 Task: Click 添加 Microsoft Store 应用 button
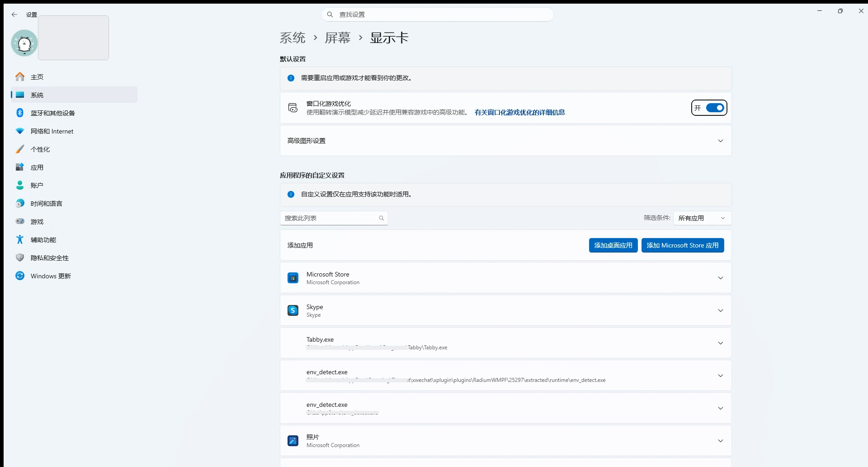coord(683,245)
